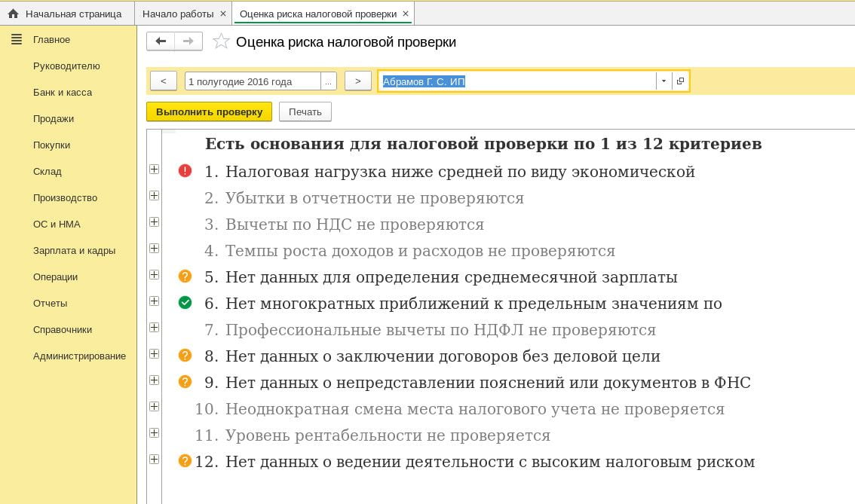Open the 'Операции' section
855x504 pixels.
click(x=55, y=276)
